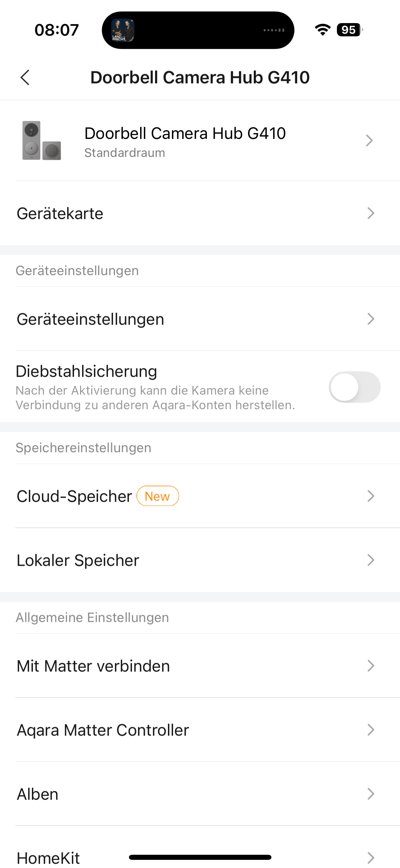Tap the chevron on the Alben row
Screen dimensions: 400x868
pyautogui.click(x=370, y=794)
